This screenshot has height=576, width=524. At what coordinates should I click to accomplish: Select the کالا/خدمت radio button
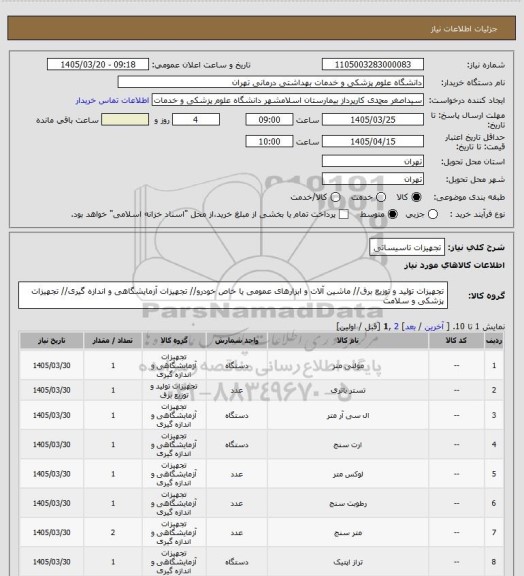coord(335,197)
